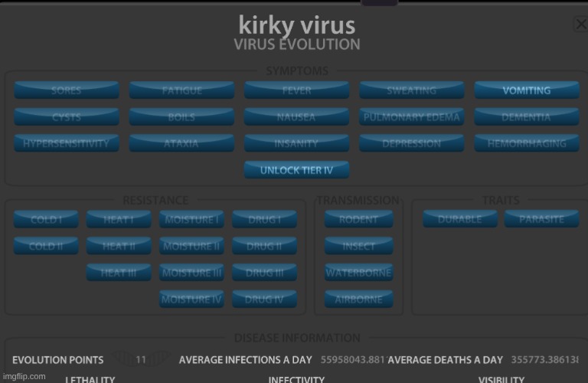Evolve Moisture III resistance
Image resolution: width=588 pixels, height=383 pixels.
click(x=191, y=273)
